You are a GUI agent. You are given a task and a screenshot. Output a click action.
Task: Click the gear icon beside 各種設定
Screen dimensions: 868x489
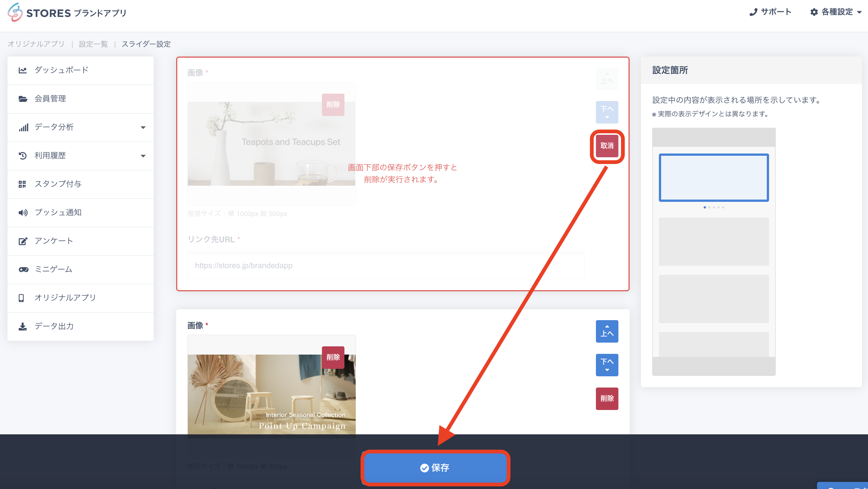[814, 12]
